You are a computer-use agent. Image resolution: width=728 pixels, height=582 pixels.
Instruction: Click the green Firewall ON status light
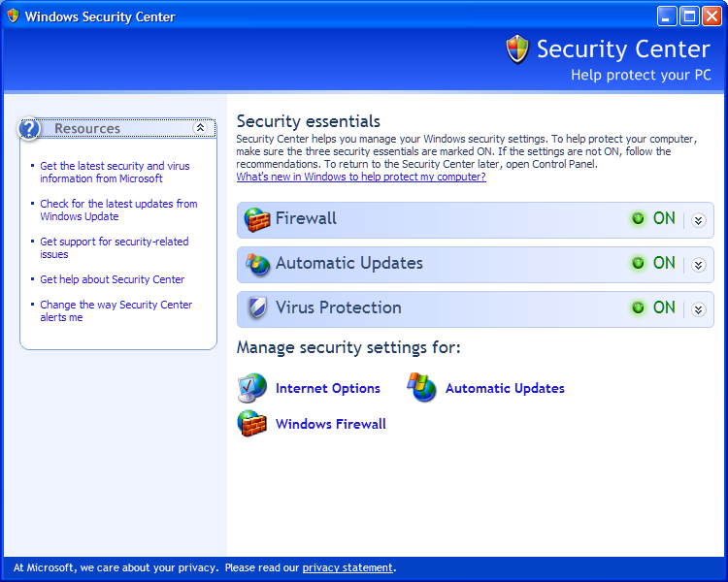pos(639,218)
